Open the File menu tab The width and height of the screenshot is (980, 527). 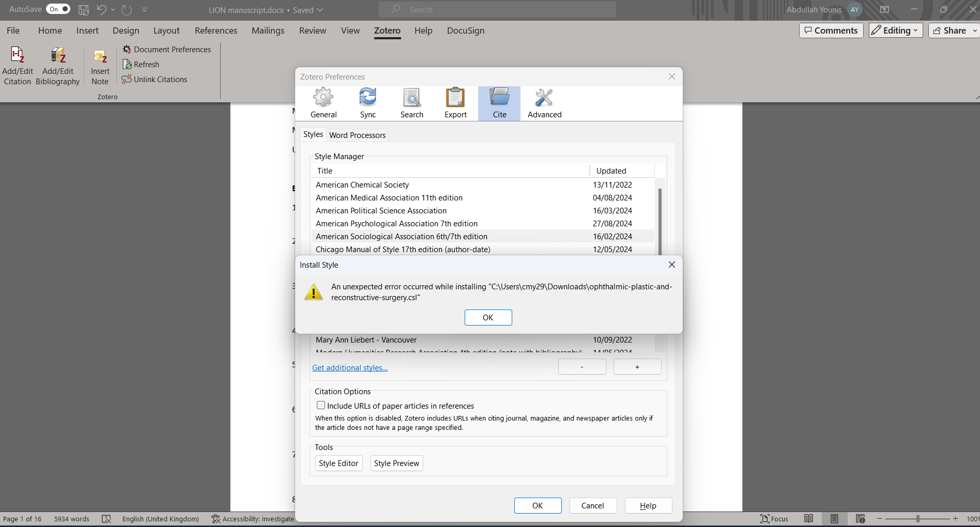click(x=13, y=30)
